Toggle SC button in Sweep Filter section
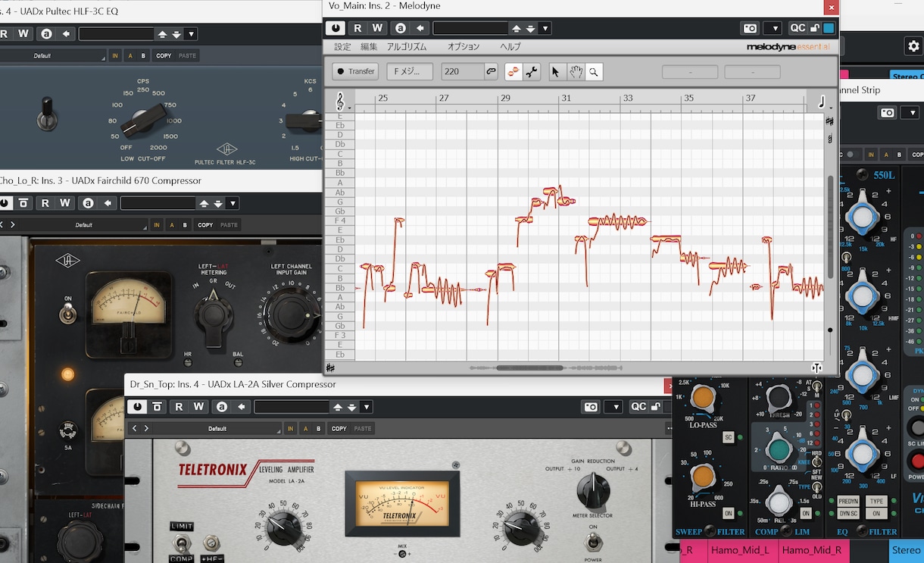This screenshot has width=924, height=563. point(728,437)
